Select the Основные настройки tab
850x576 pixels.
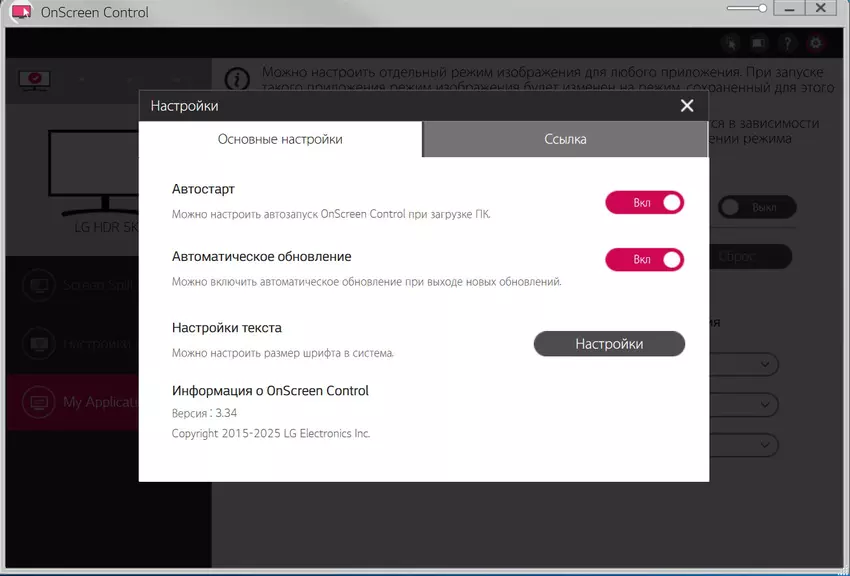coord(280,139)
